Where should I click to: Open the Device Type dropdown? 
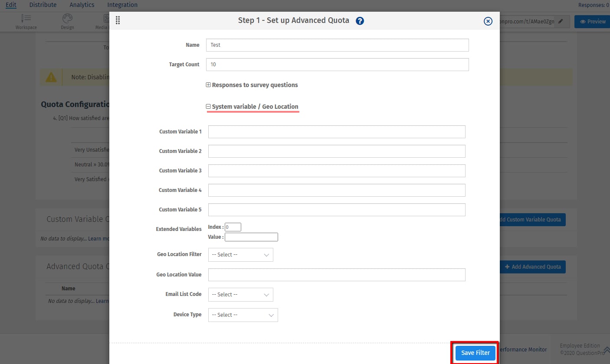point(243,315)
